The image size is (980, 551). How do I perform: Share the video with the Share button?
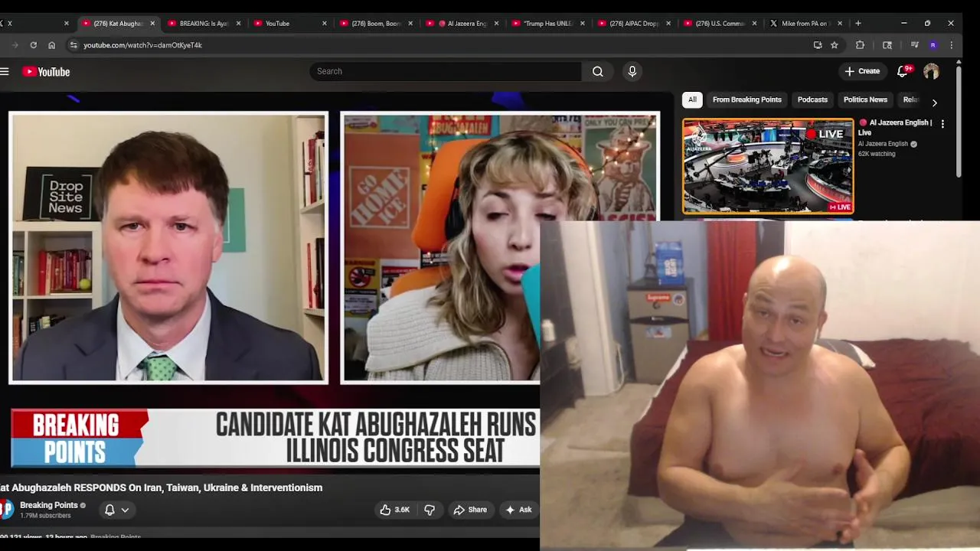469,510
